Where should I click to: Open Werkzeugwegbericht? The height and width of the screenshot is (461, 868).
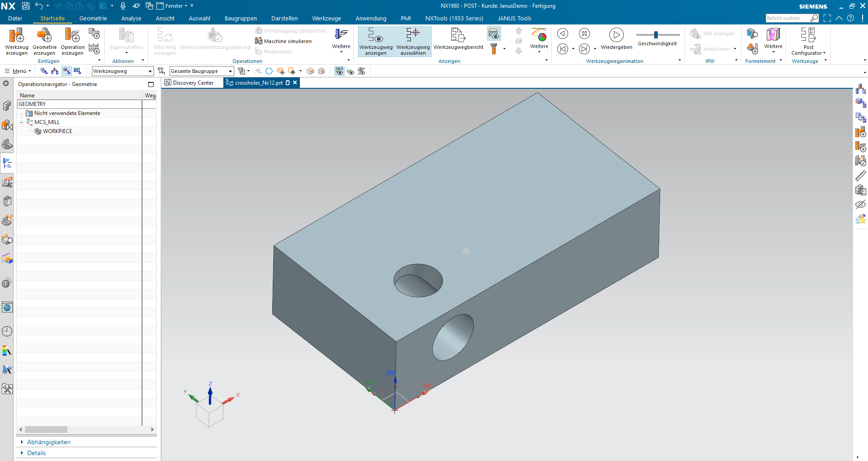tap(458, 39)
